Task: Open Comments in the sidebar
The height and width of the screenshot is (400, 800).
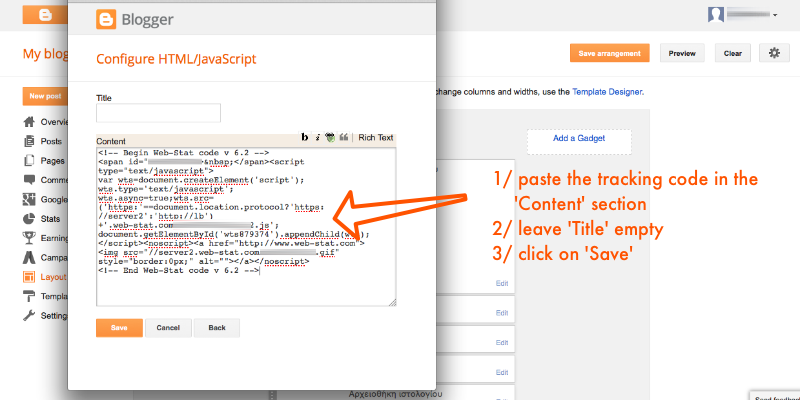Action: (x=45, y=180)
